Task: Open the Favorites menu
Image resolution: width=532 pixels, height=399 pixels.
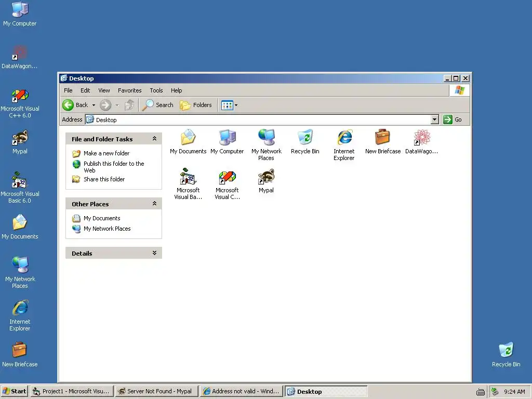Action: pos(129,90)
